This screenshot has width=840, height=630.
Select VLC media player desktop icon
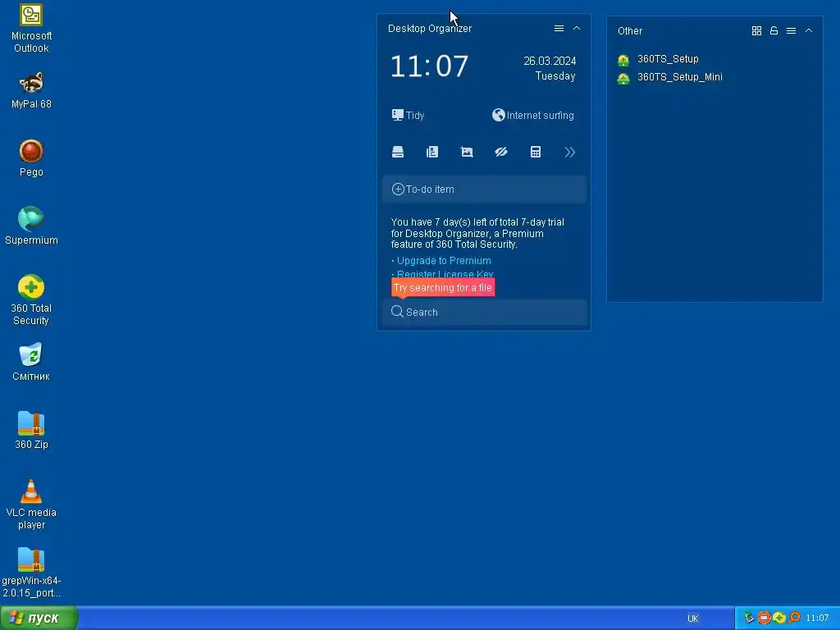[31, 504]
